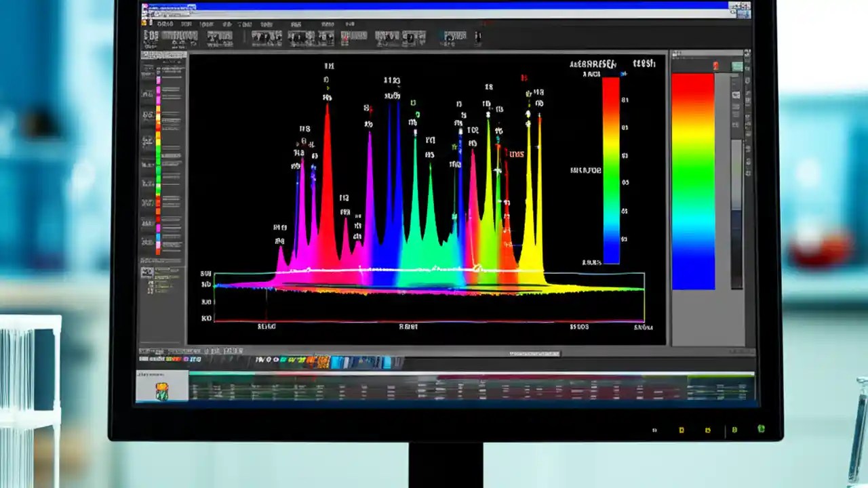Open the colormap settings icon above the scale bar

point(715,66)
